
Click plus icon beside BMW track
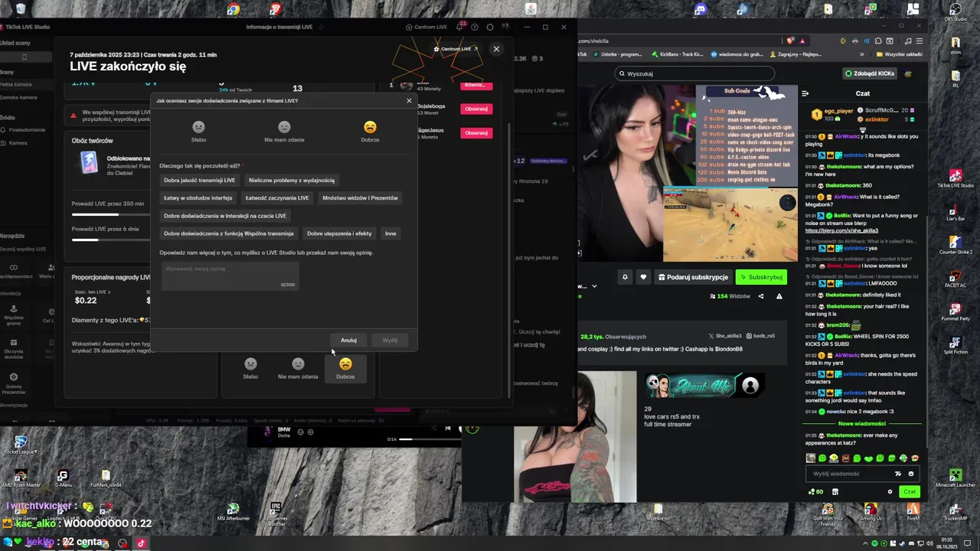click(x=310, y=432)
